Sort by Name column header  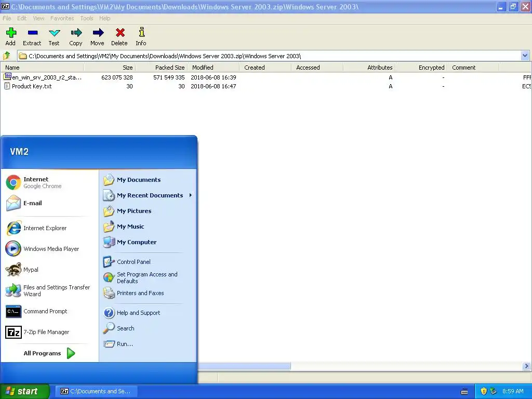(x=42, y=68)
